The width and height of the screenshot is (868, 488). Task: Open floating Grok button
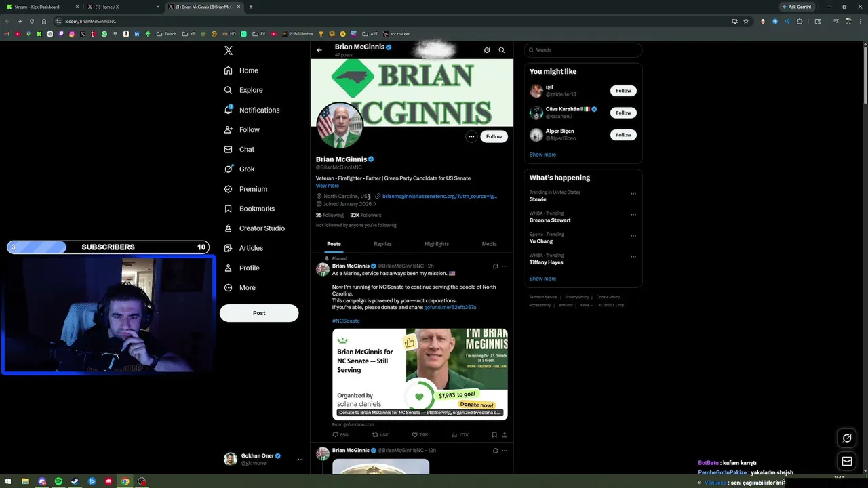847,439
